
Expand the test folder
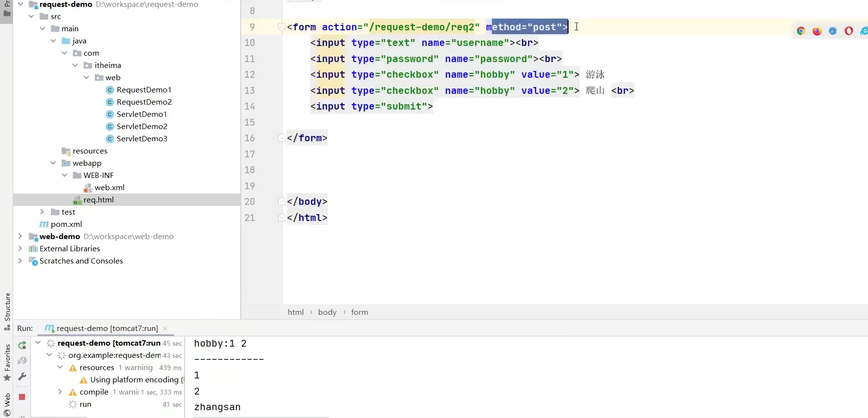(x=42, y=212)
